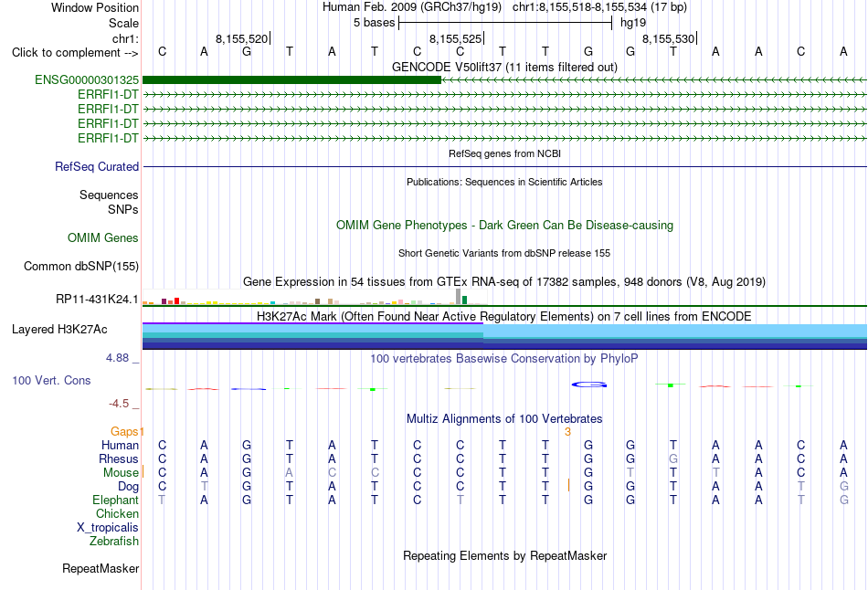Screen dimensions: 868x590
Task: Click the blue G conservation peak
Action: (589, 385)
